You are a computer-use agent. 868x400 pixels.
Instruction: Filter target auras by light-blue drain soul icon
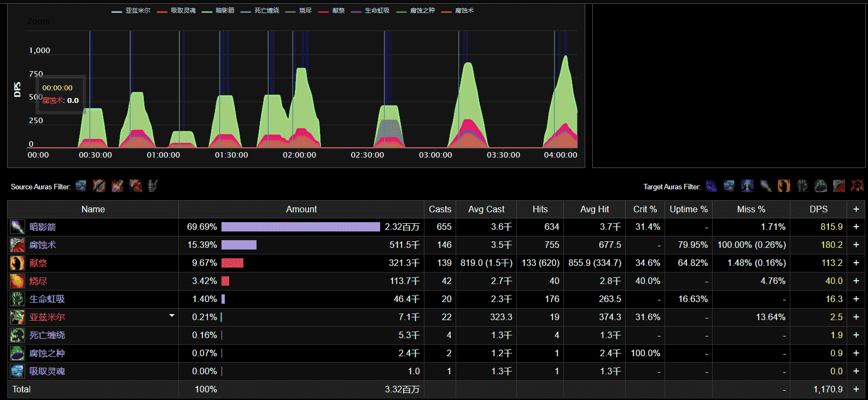click(x=729, y=186)
